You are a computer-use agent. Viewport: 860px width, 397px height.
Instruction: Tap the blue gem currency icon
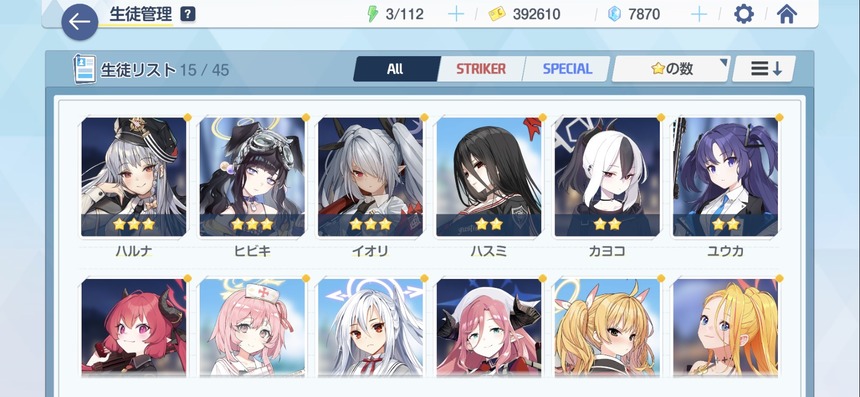click(614, 14)
